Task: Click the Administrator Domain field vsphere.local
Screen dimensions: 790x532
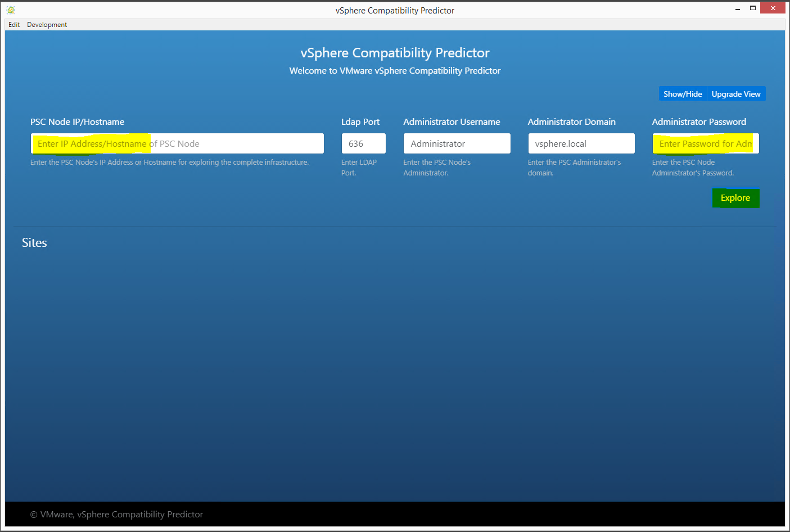Action: (x=581, y=143)
